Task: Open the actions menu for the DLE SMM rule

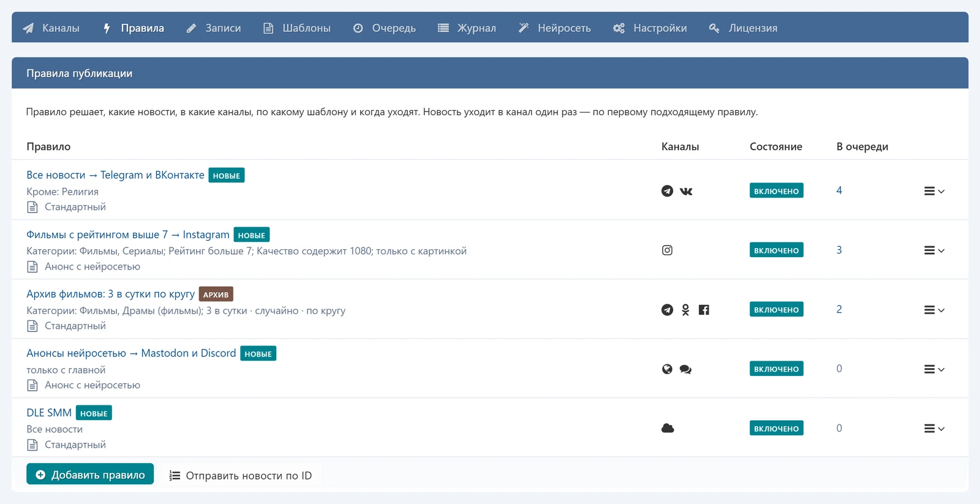Action: tap(934, 429)
